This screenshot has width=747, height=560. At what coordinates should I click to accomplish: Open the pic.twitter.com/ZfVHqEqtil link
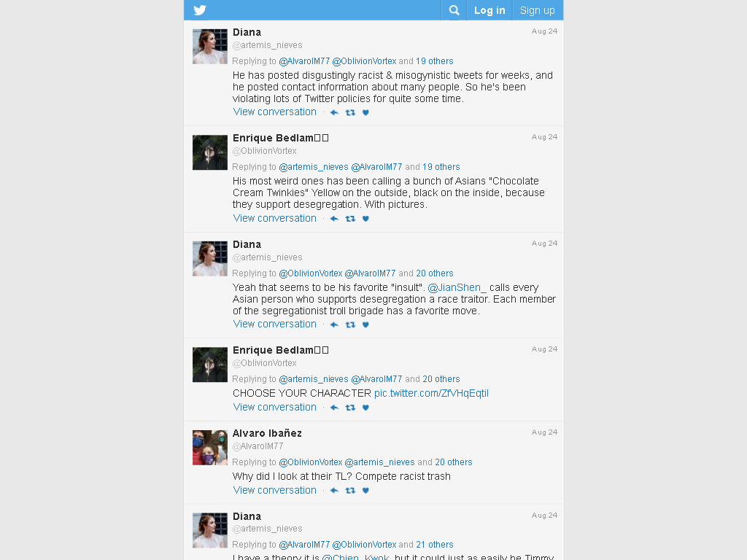point(432,393)
